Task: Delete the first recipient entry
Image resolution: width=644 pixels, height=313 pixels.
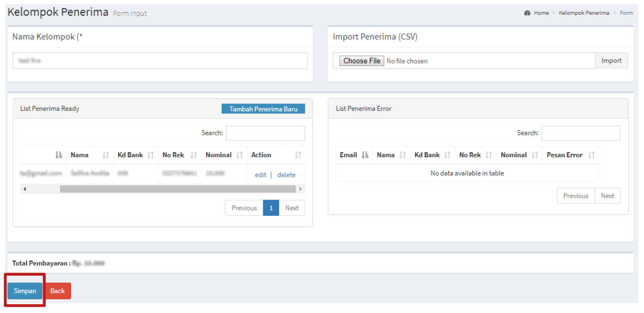Action: click(287, 174)
